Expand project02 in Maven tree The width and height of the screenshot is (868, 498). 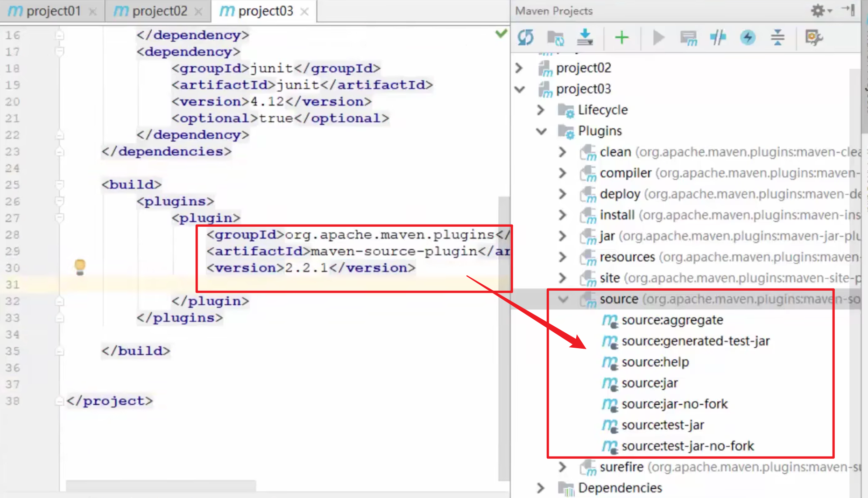pyautogui.click(x=519, y=68)
